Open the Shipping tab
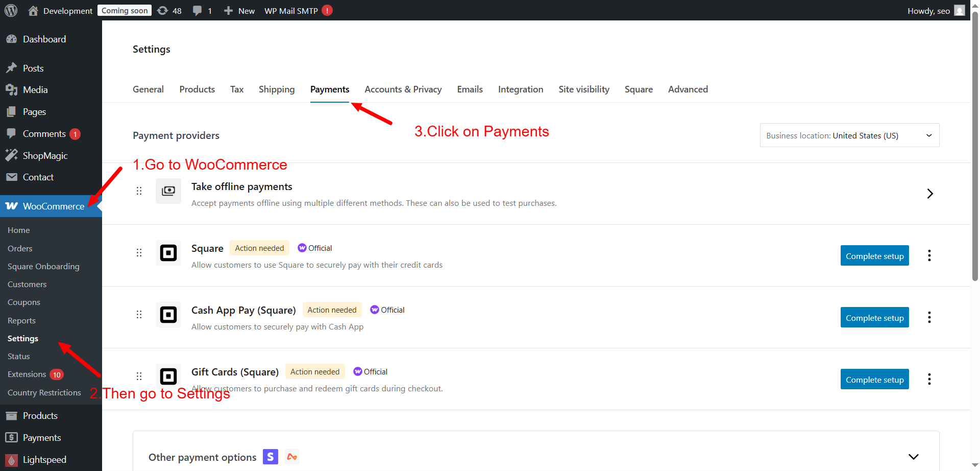Screen dimensions: 980x471 tap(277, 89)
